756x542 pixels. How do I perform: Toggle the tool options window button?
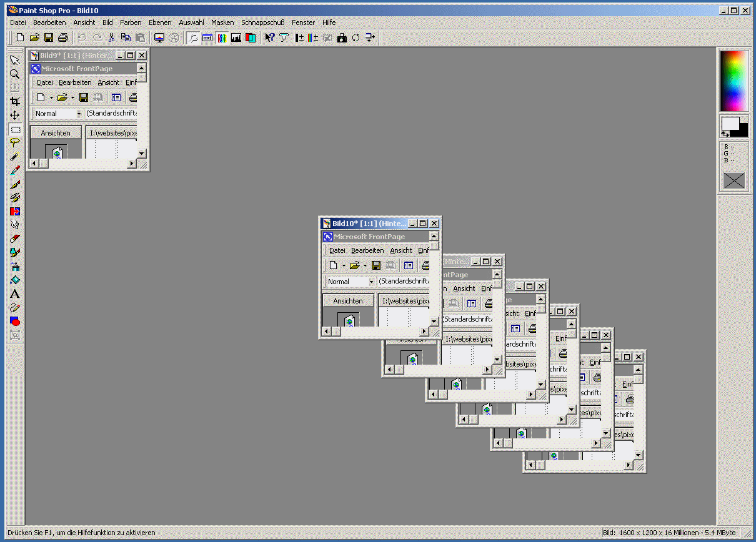pyautogui.click(x=207, y=37)
